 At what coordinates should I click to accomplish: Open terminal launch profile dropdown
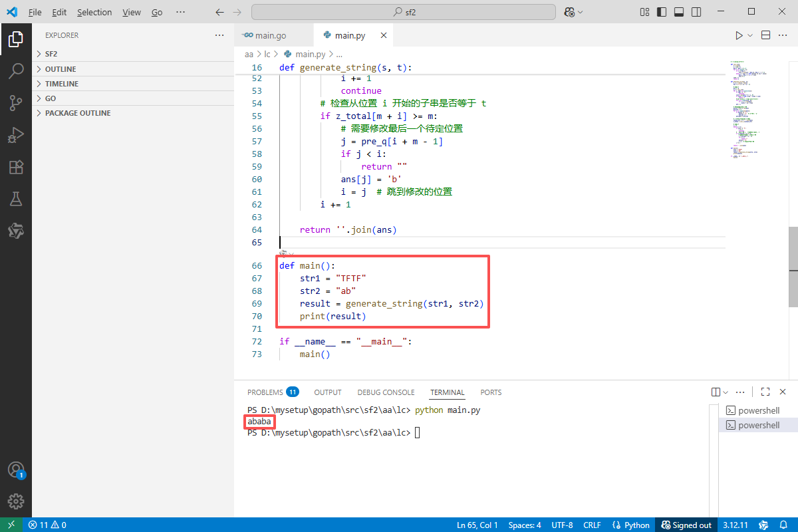[726, 392]
